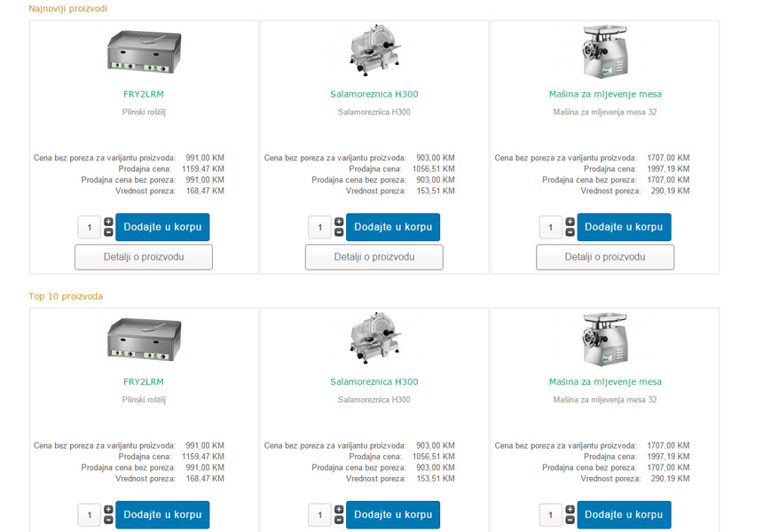The height and width of the screenshot is (532, 771).
Task: Click tax value 168,47 KM in Top 10 proizvoda
Action: [x=205, y=479]
